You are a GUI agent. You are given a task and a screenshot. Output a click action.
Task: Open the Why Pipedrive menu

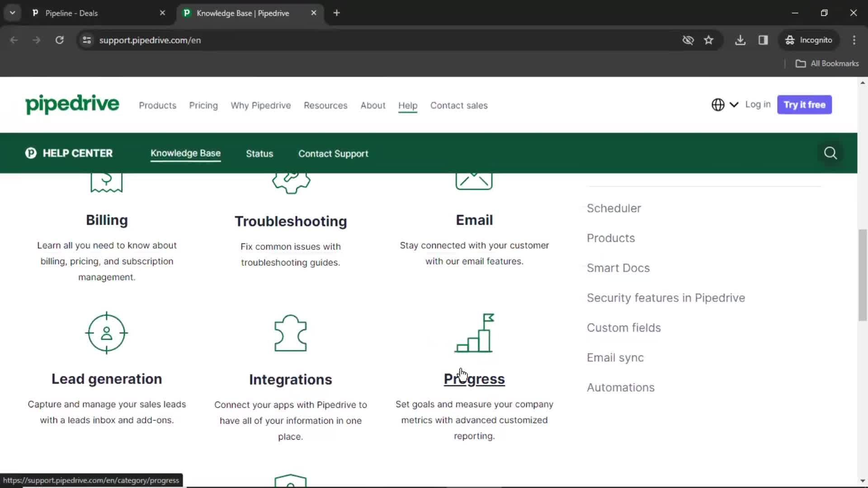click(x=261, y=105)
